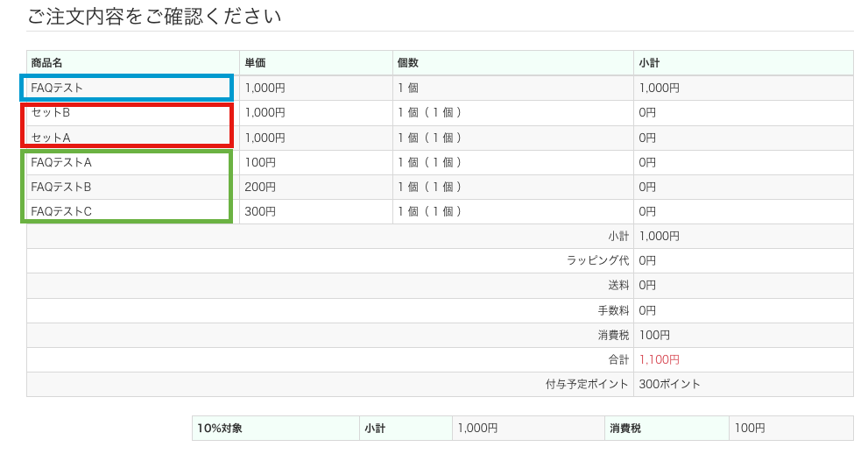The height and width of the screenshot is (454, 868).
Task: Click the 0円 subtotal in FAQテストC row
Action: point(647,211)
